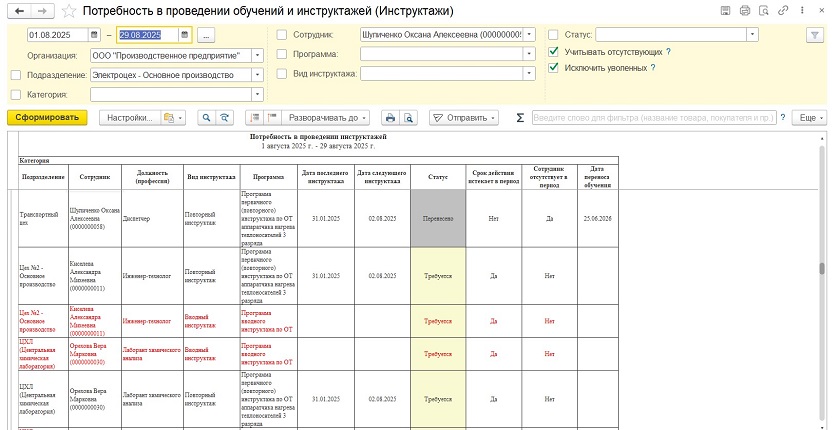Click the magnifier Find icon in report toolbar
Screen dimensions: 839x430
[206, 118]
